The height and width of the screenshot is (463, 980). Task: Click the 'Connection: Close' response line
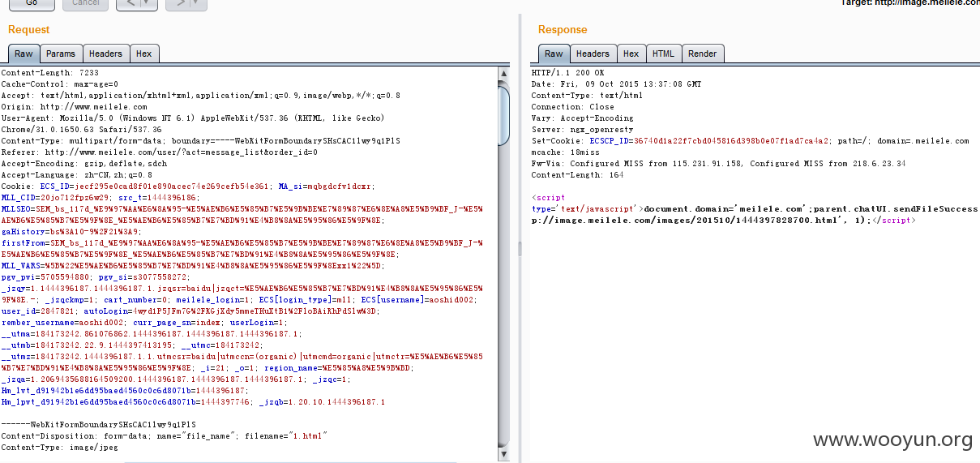[x=572, y=107]
